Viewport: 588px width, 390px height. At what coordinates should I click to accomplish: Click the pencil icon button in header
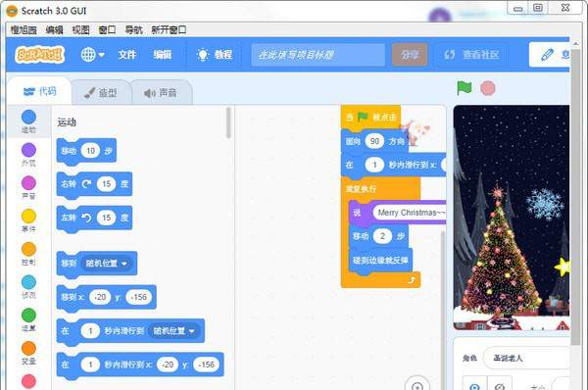(x=549, y=55)
